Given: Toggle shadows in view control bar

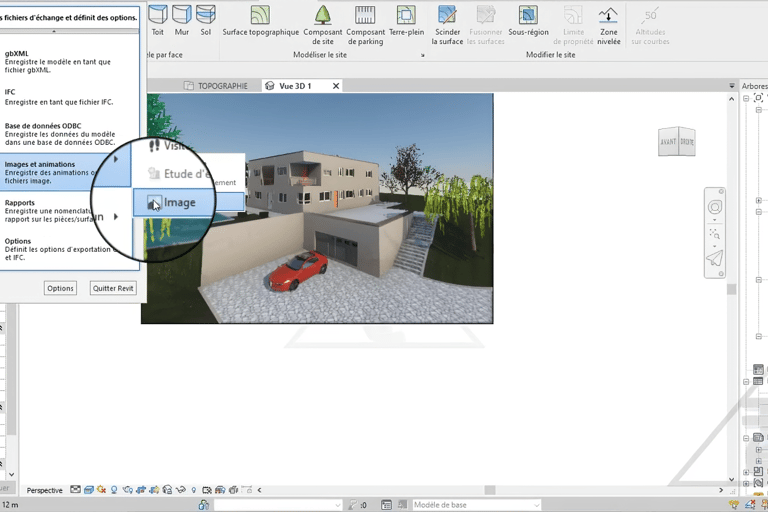Looking at the screenshot, I should coord(114,489).
